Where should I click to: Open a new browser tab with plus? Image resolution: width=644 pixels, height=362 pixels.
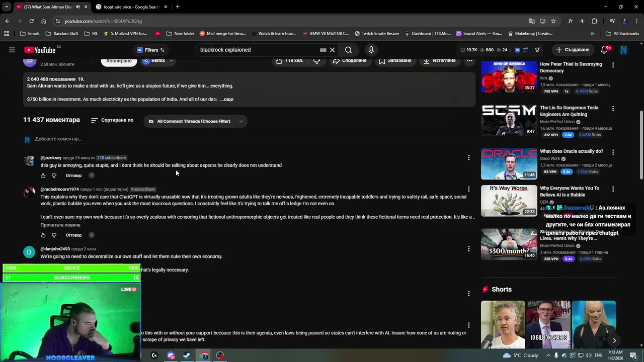[178, 7]
